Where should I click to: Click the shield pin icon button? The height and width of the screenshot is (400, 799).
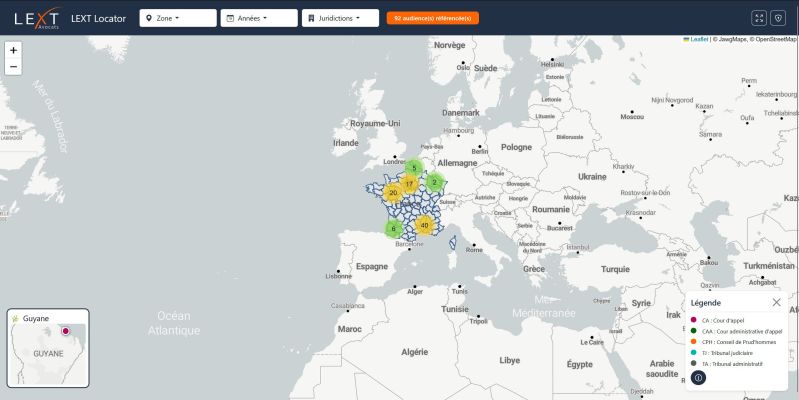(x=778, y=18)
